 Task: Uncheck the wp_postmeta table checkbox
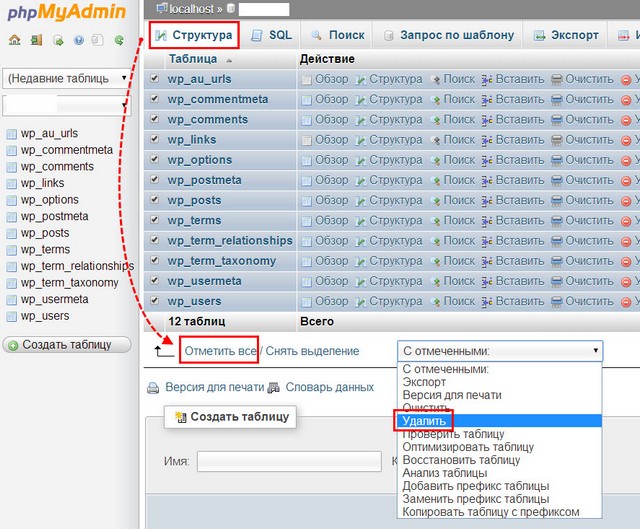click(x=154, y=179)
